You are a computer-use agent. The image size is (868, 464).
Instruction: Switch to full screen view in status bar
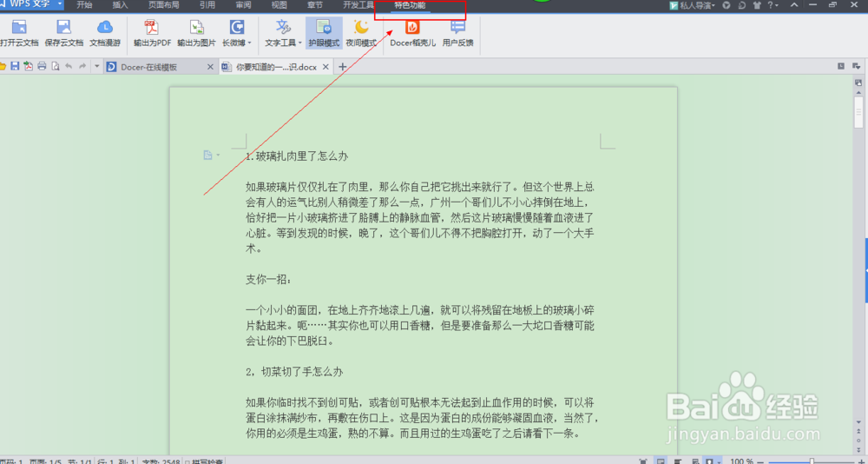pyautogui.click(x=643, y=461)
